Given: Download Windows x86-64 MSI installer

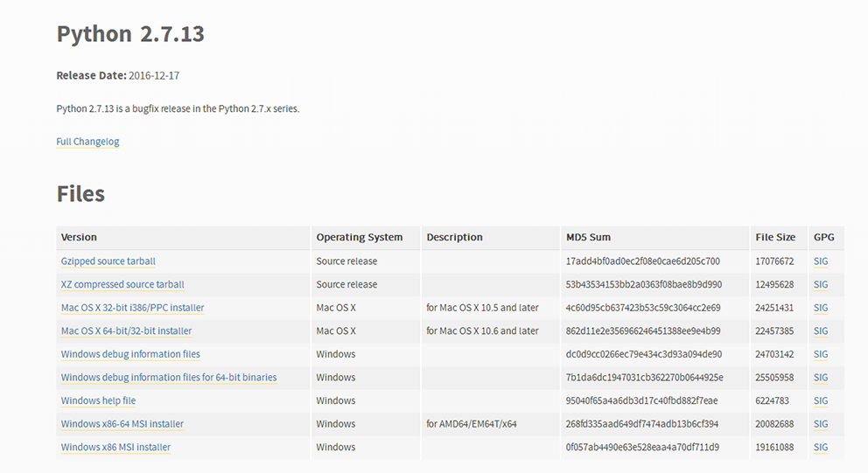Looking at the screenshot, I should pyautogui.click(x=122, y=424).
